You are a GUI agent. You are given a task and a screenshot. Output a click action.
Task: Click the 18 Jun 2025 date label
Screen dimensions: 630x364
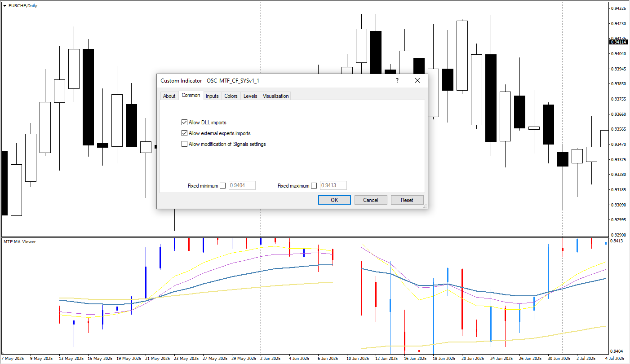(x=444, y=359)
